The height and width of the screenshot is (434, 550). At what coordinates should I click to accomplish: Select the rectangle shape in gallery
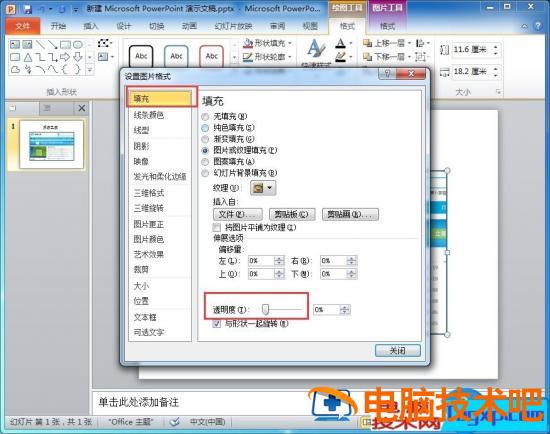point(65,44)
